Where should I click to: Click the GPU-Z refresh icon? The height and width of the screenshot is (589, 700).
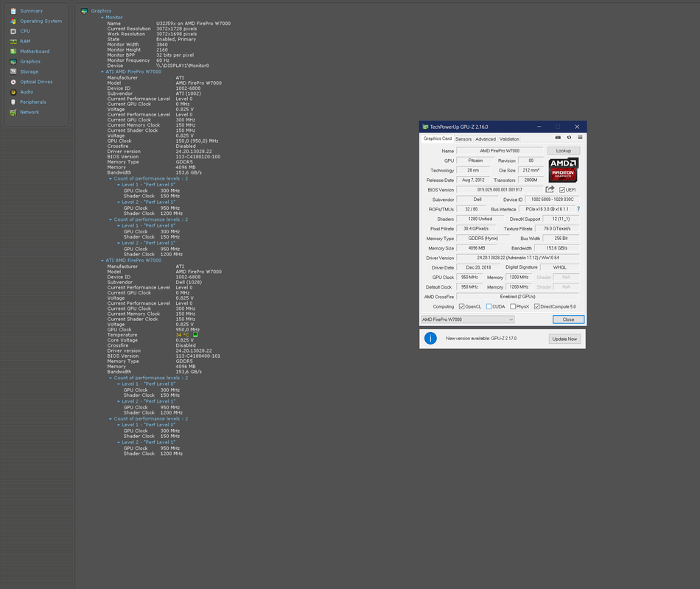tap(569, 138)
